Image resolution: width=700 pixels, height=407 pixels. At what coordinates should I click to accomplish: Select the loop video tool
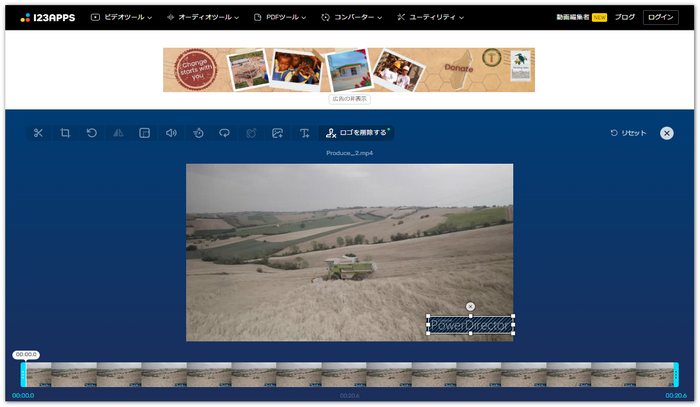225,133
